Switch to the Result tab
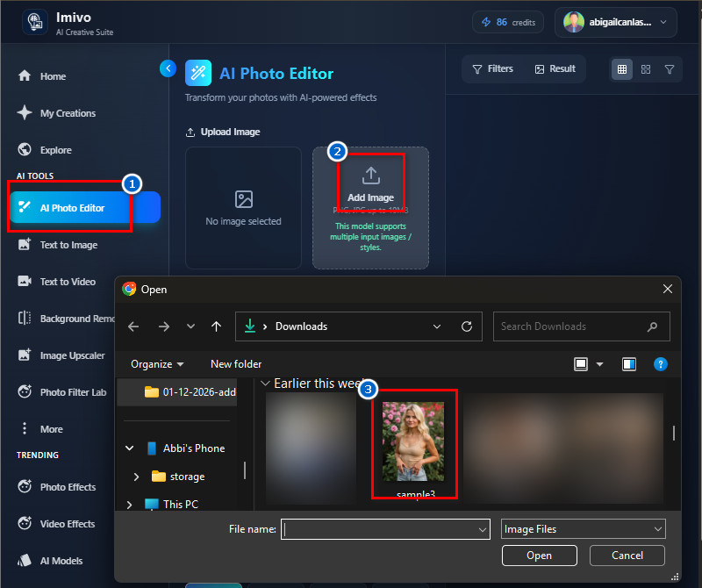 coord(555,68)
